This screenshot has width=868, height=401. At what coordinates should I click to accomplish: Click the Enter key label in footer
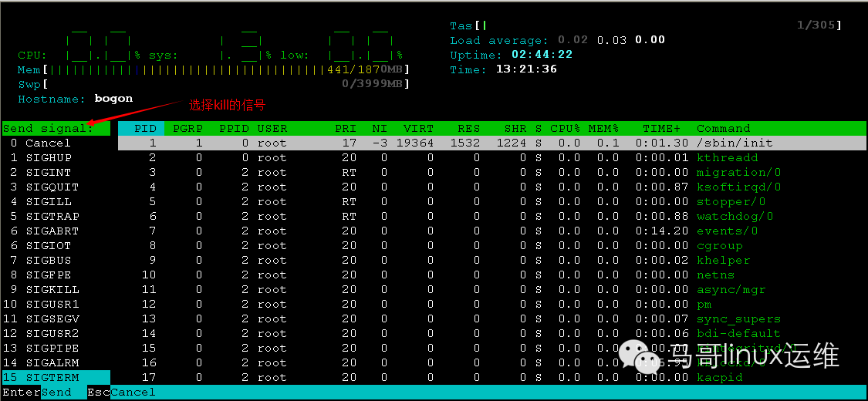click(21, 393)
